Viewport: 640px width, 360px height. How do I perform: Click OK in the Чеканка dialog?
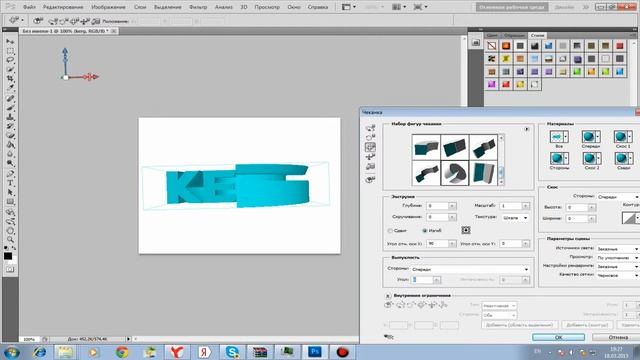coord(558,337)
